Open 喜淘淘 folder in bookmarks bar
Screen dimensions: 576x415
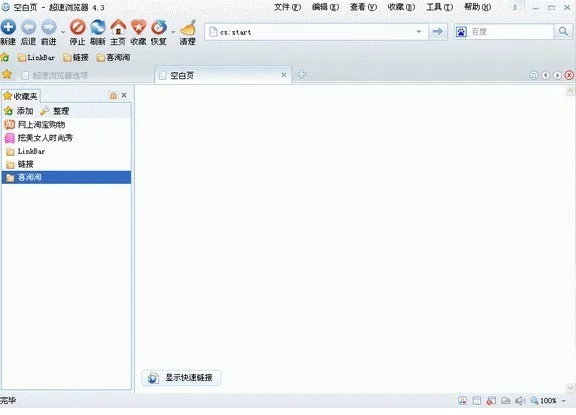point(114,57)
